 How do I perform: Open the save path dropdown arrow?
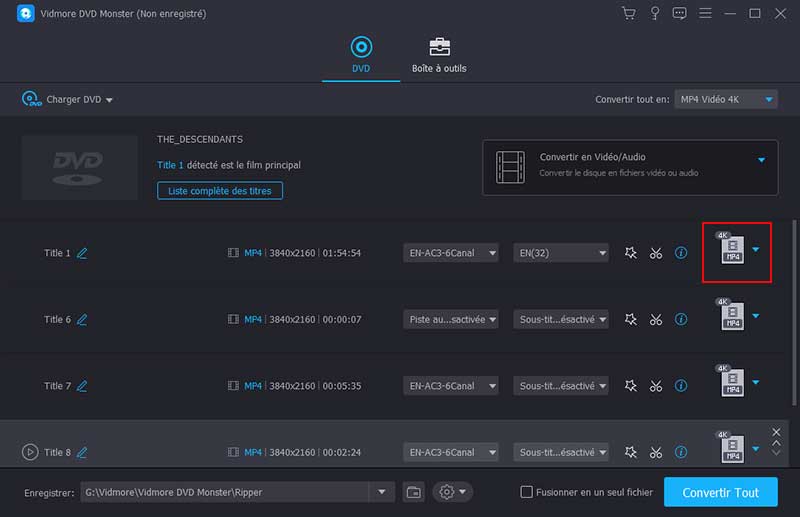381,493
